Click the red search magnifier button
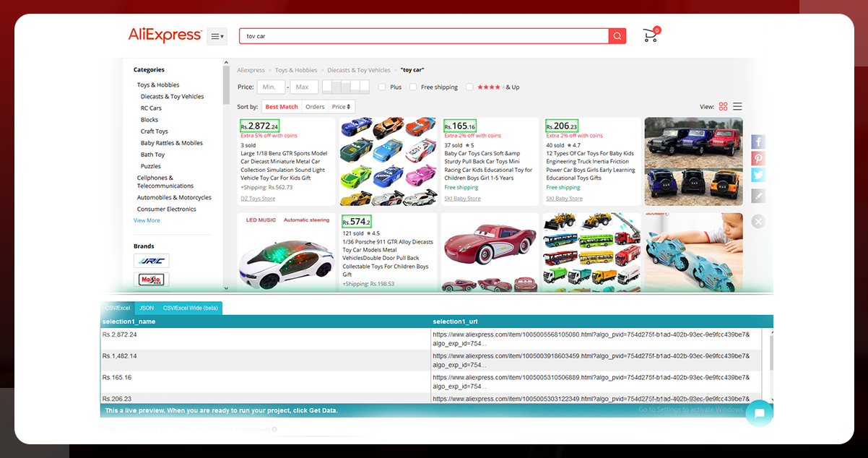The image size is (868, 458). click(617, 36)
